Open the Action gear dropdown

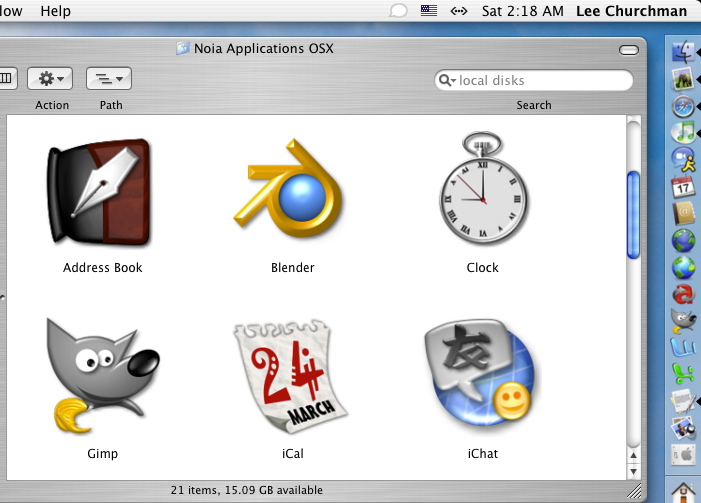(x=51, y=78)
